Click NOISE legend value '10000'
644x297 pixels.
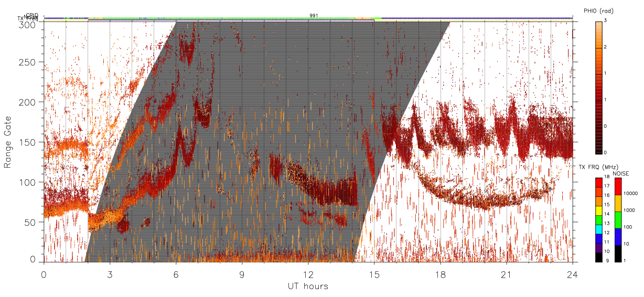[631, 193]
